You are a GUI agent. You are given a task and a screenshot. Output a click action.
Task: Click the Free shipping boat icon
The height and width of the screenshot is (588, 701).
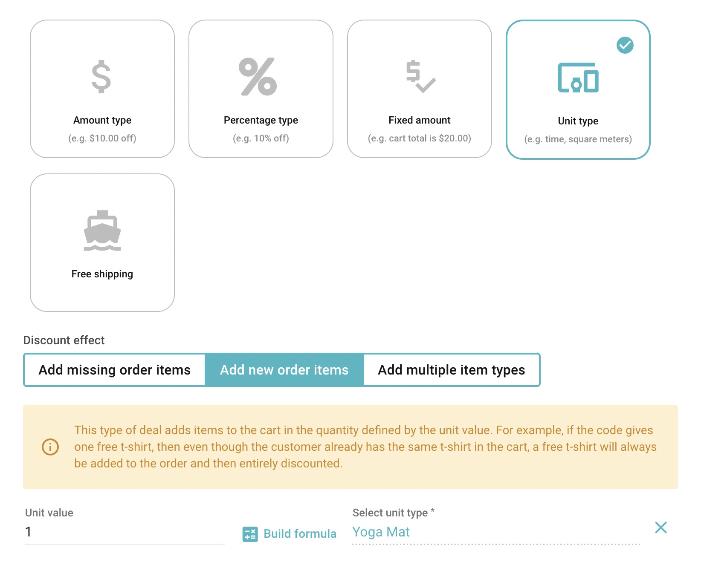click(102, 231)
